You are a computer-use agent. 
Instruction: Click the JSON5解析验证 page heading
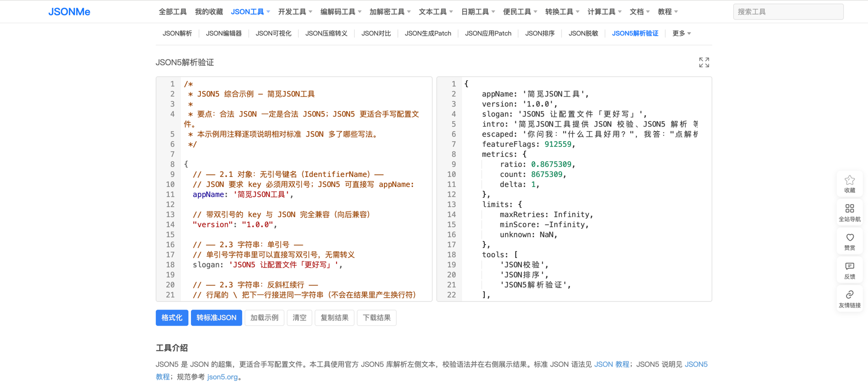pyautogui.click(x=185, y=62)
